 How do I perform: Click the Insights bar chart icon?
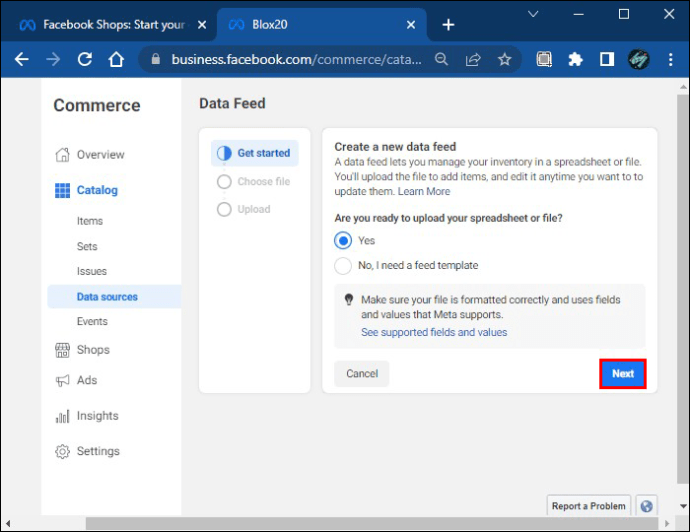(62, 416)
